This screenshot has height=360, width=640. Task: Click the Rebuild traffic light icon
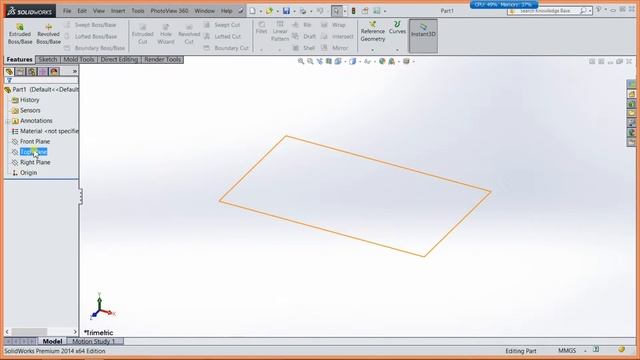353,11
